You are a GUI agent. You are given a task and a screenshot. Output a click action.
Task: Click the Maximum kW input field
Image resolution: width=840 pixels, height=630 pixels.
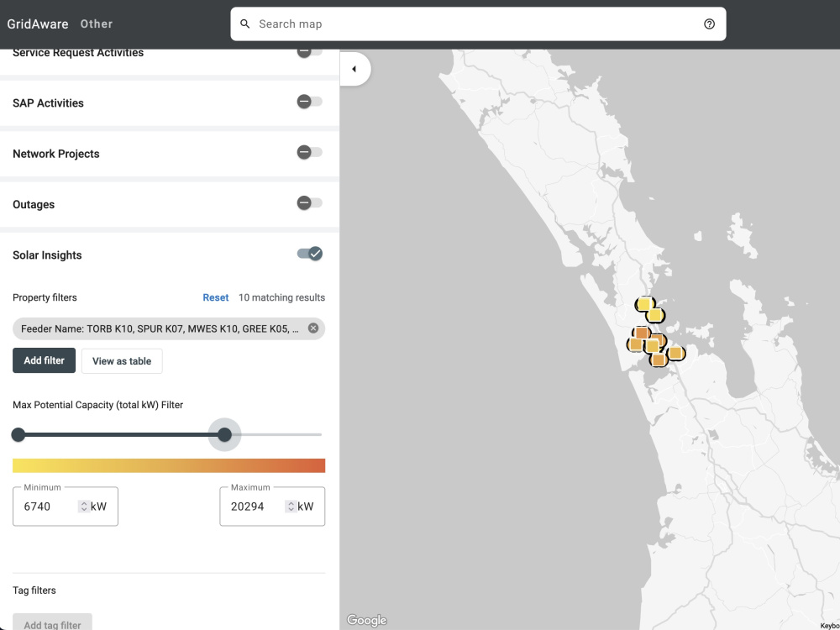272,507
